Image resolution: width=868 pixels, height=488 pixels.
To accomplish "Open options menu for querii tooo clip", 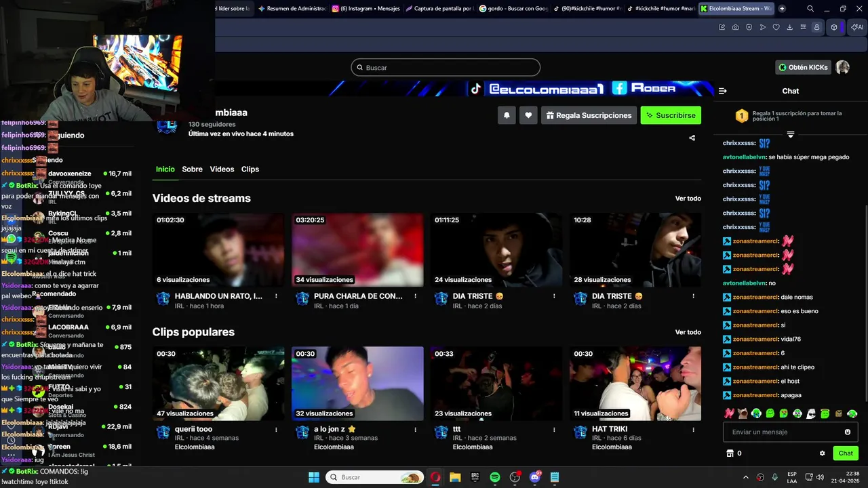I will [x=276, y=430].
